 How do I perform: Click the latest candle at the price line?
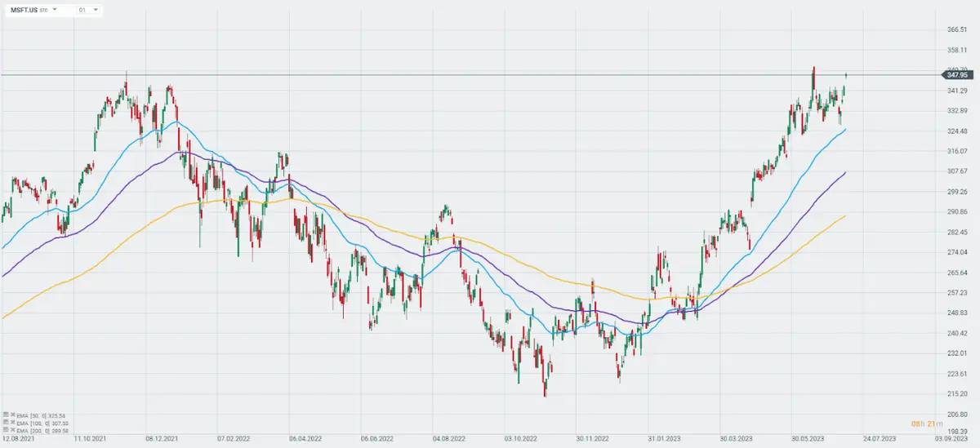tap(845, 75)
